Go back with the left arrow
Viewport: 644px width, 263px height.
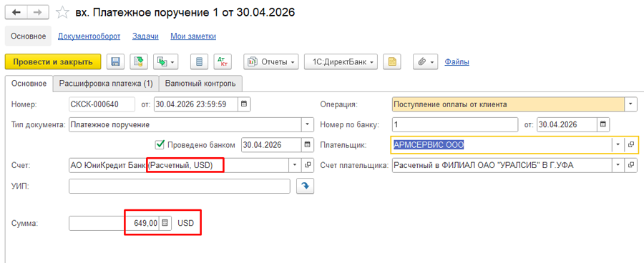[x=16, y=12]
